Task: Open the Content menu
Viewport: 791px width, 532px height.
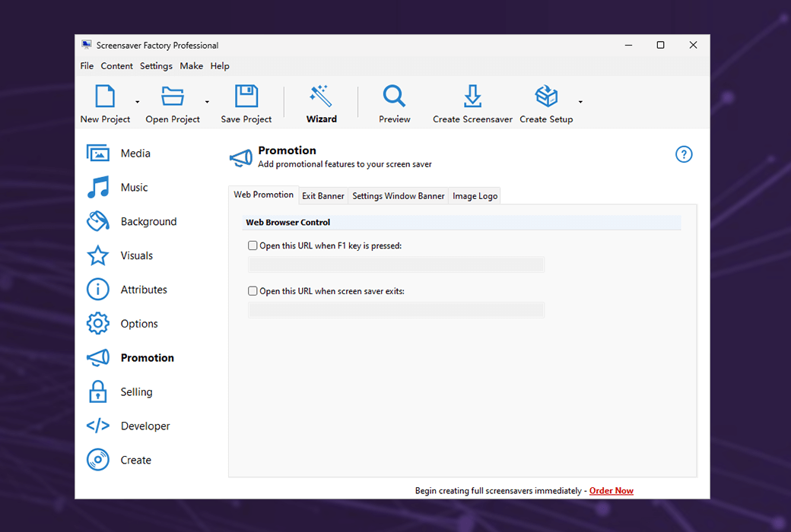Action: click(116, 66)
